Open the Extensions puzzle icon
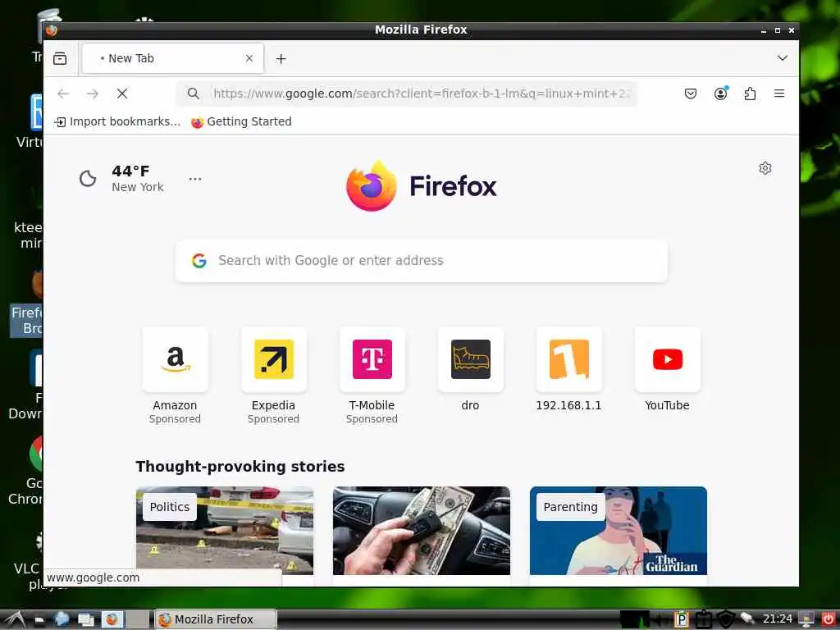Screen dimensions: 840x630 [750, 94]
